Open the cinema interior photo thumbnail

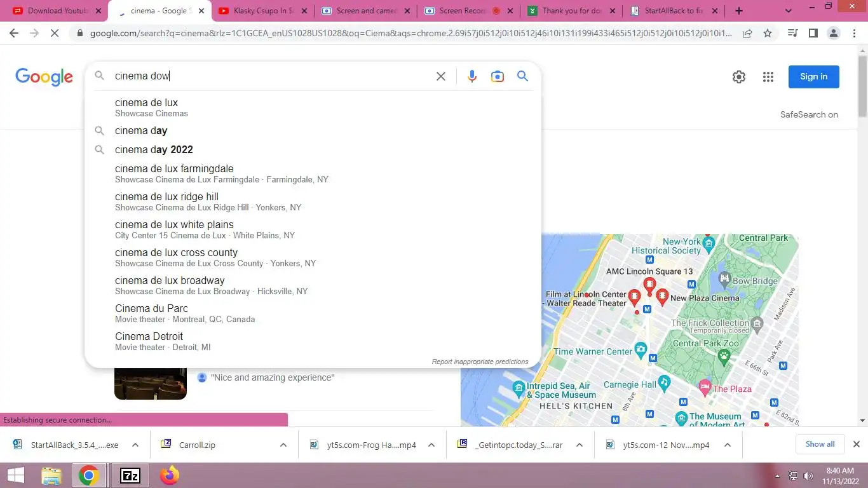tap(151, 383)
